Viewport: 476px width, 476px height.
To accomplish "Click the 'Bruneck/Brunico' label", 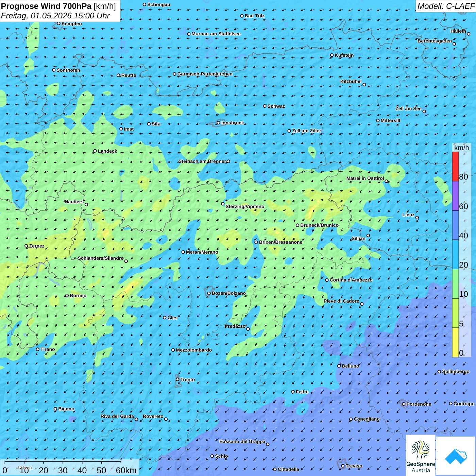I will (320, 225).
